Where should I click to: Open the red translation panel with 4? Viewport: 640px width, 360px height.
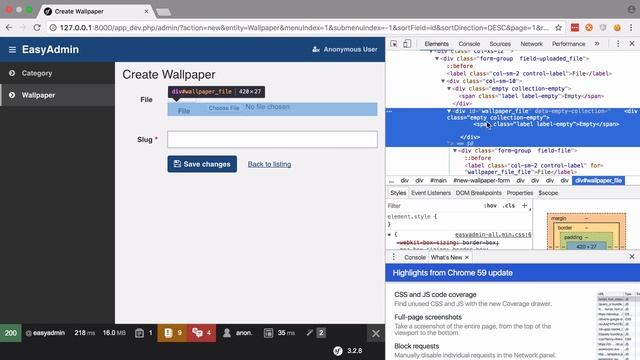pos(202,333)
